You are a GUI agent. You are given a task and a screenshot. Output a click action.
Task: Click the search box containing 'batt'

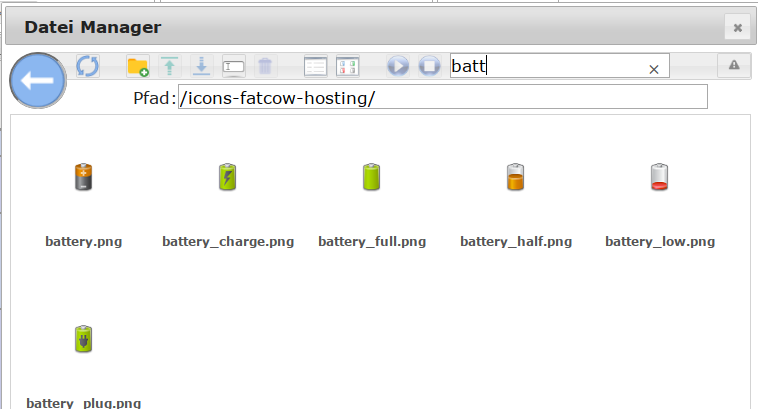point(545,66)
